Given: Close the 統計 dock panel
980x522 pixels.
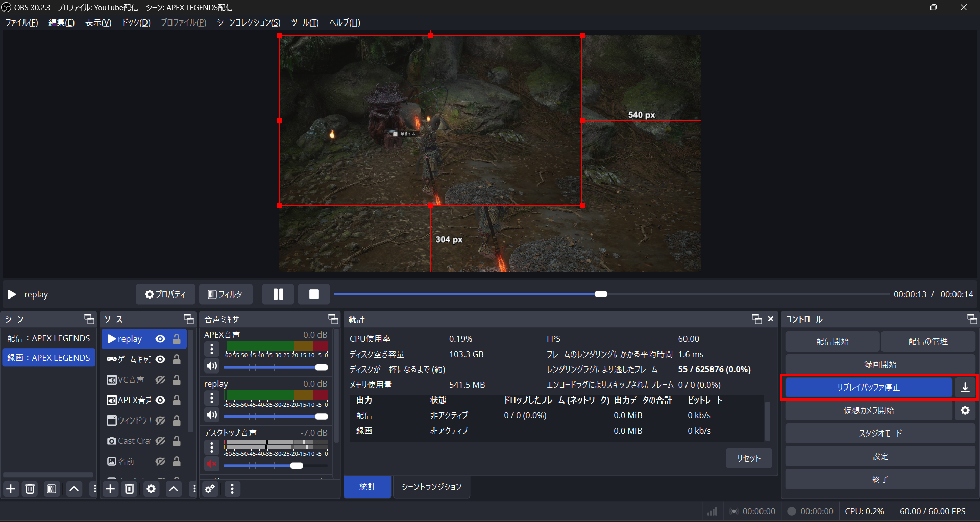Looking at the screenshot, I should (771, 319).
